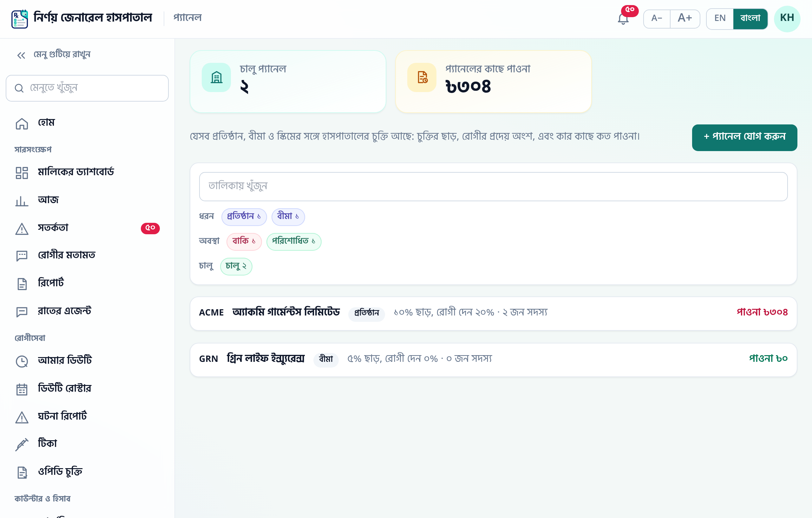Screen dimensions: 812x518
Task: Open রোগীর মতামত menu item
Action: [x=87, y=256]
